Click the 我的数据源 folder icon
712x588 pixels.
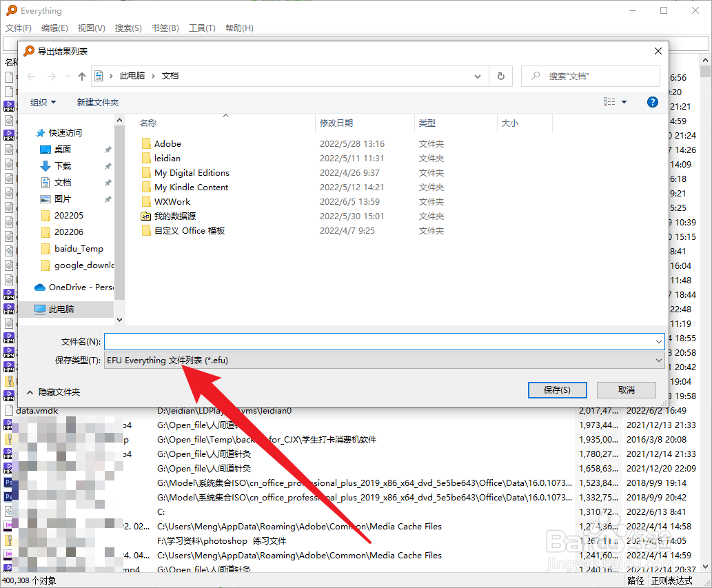[146, 216]
